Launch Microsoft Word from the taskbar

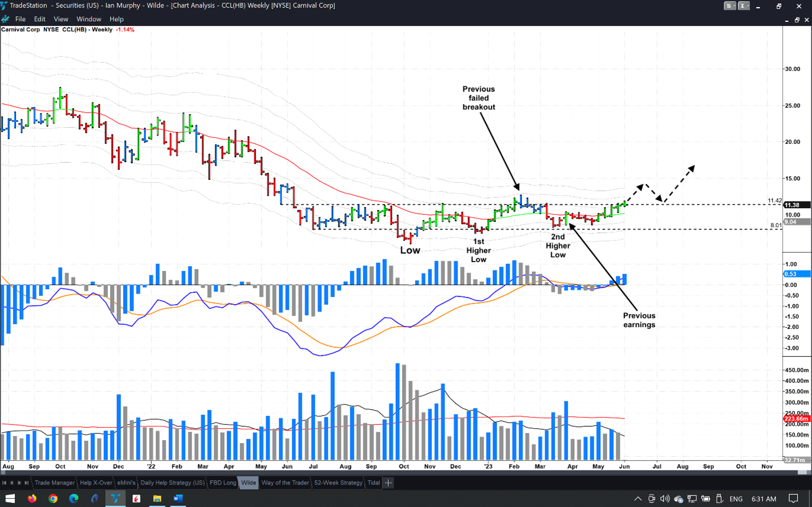tap(178, 499)
